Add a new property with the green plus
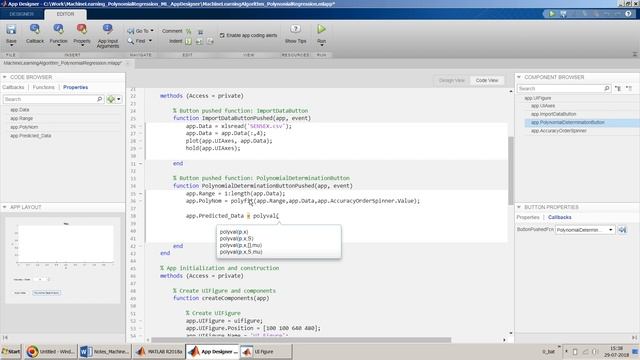The width and height of the screenshot is (640, 360). tap(111, 99)
